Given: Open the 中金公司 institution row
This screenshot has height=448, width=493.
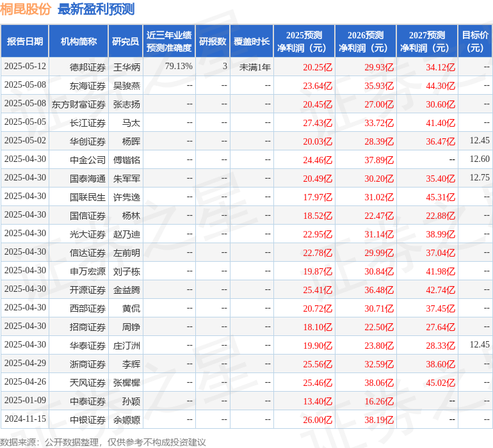Looking at the screenshot, I should coord(88,159).
